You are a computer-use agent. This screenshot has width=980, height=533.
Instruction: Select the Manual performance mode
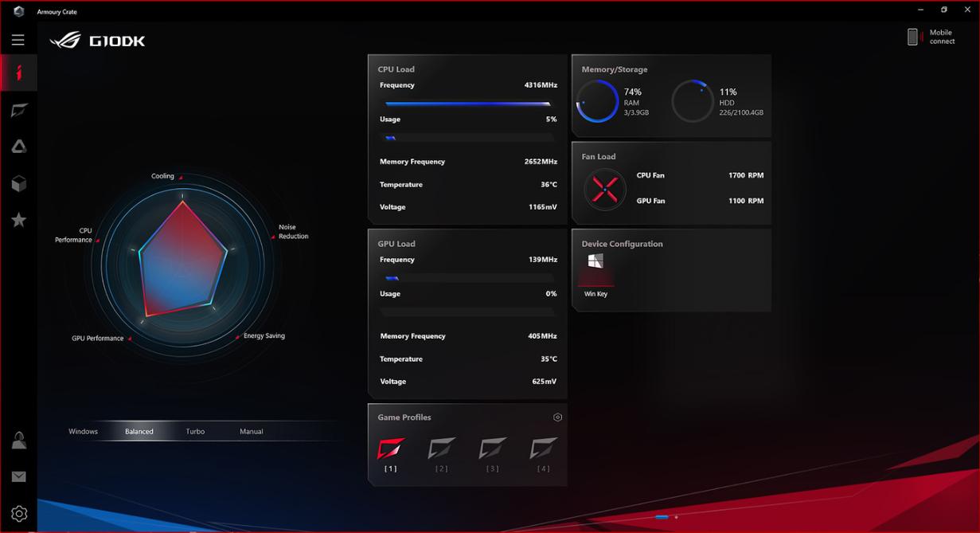(x=251, y=431)
